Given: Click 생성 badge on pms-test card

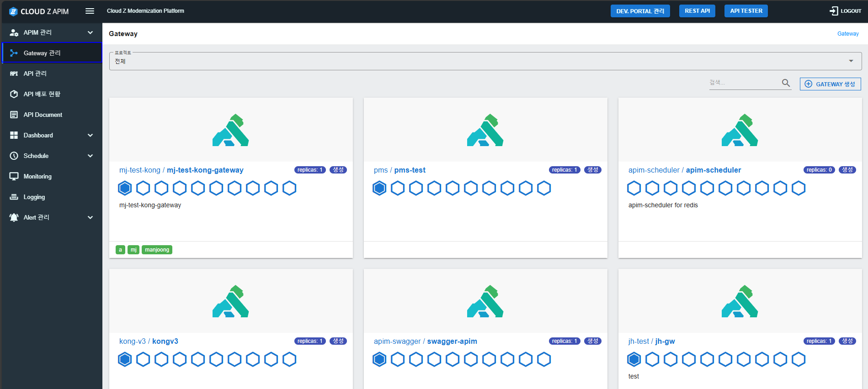Looking at the screenshot, I should [593, 170].
